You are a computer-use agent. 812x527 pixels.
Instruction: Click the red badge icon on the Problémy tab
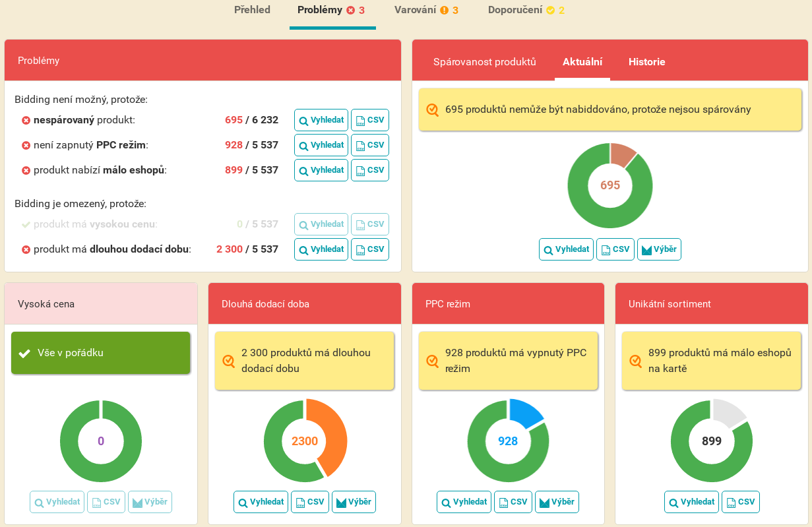(x=350, y=11)
